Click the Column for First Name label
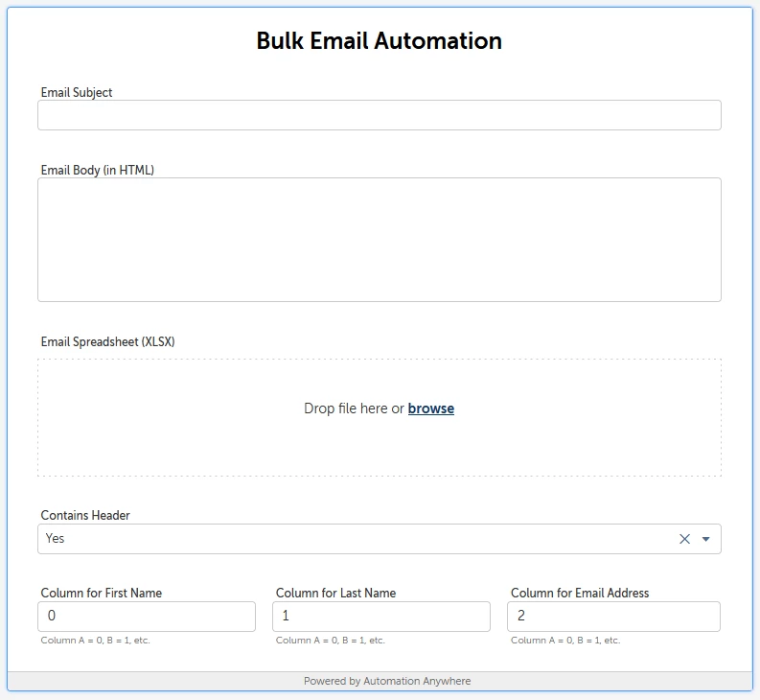This screenshot has height=700, width=760. [x=102, y=593]
